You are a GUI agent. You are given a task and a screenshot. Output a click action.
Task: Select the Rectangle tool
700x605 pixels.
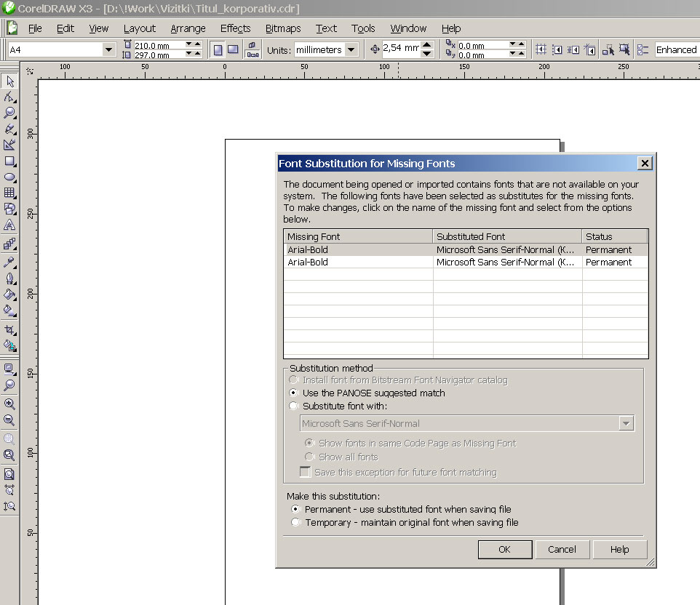click(x=9, y=161)
